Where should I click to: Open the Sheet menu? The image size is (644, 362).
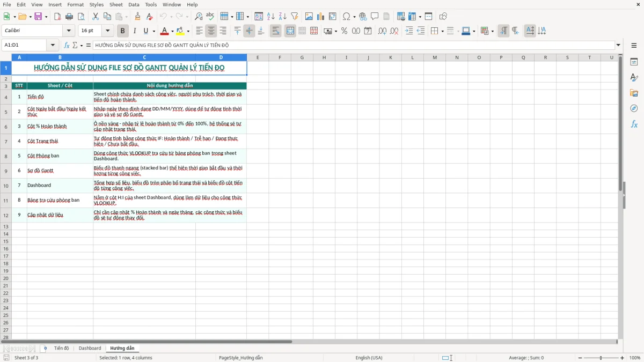click(x=116, y=4)
